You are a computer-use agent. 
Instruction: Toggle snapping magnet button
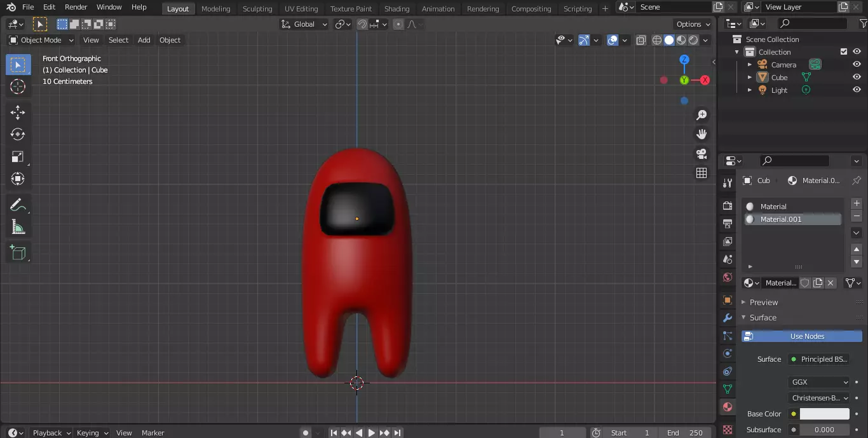click(362, 24)
